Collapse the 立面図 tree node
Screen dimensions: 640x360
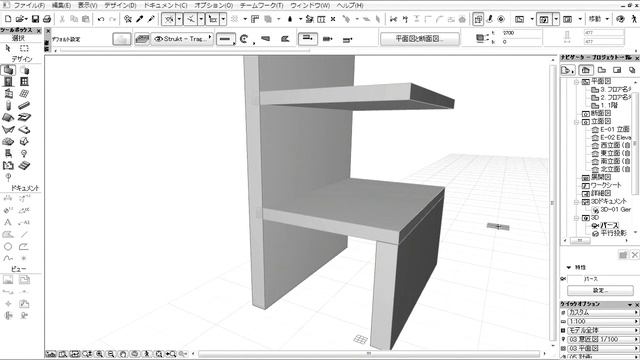point(576,122)
